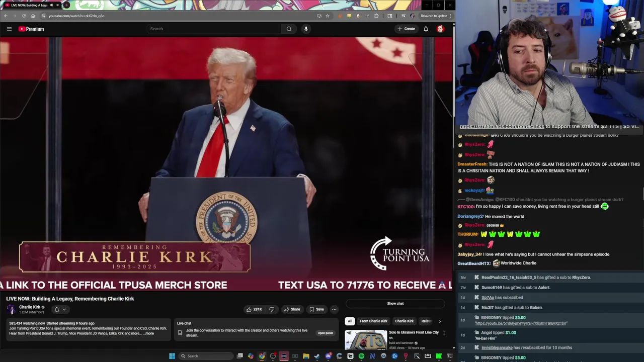This screenshot has width=644, height=362.
Task: Click the video title LIVE NOW: Building A Legacy
Action: click(70, 299)
